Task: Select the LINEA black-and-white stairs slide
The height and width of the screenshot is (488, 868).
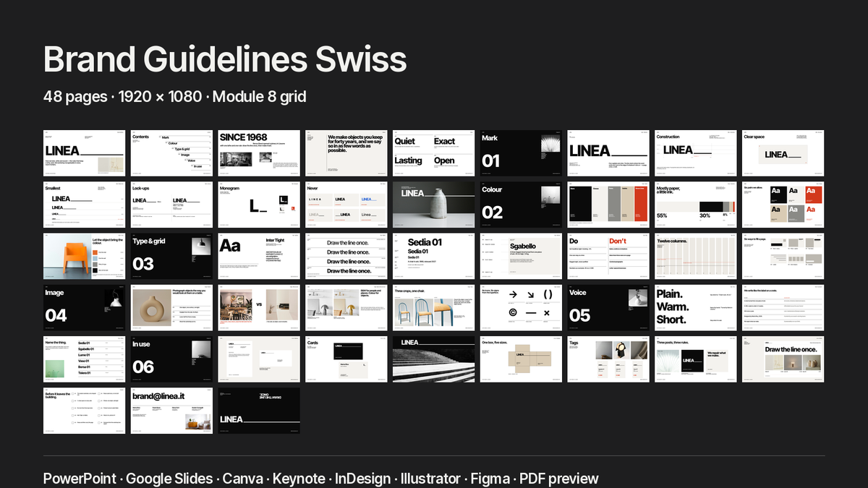Action: click(x=433, y=359)
